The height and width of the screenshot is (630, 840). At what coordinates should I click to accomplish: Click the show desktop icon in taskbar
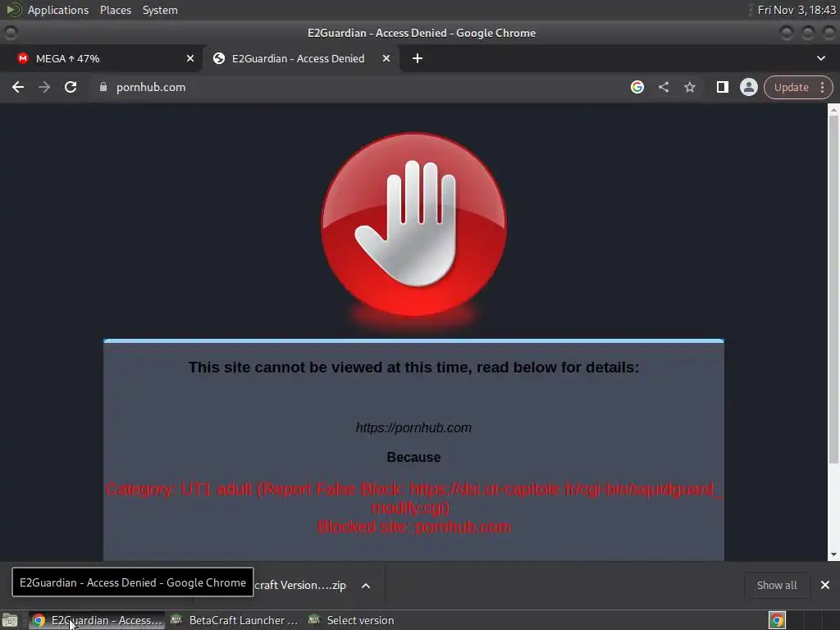pos(10,620)
